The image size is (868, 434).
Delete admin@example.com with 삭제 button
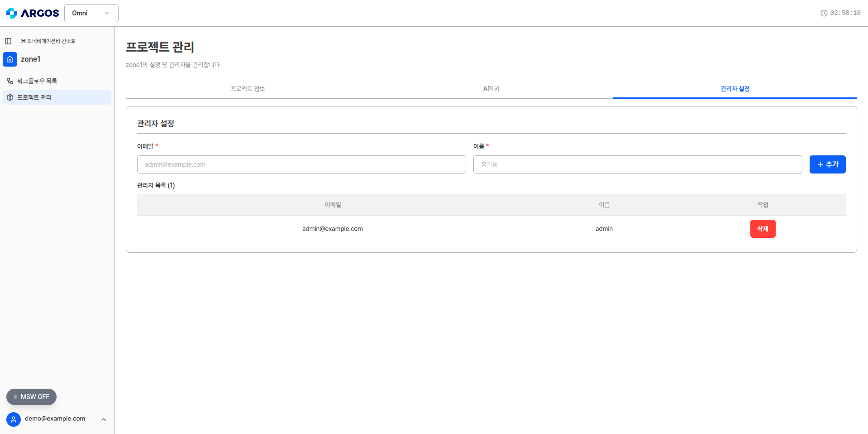763,229
